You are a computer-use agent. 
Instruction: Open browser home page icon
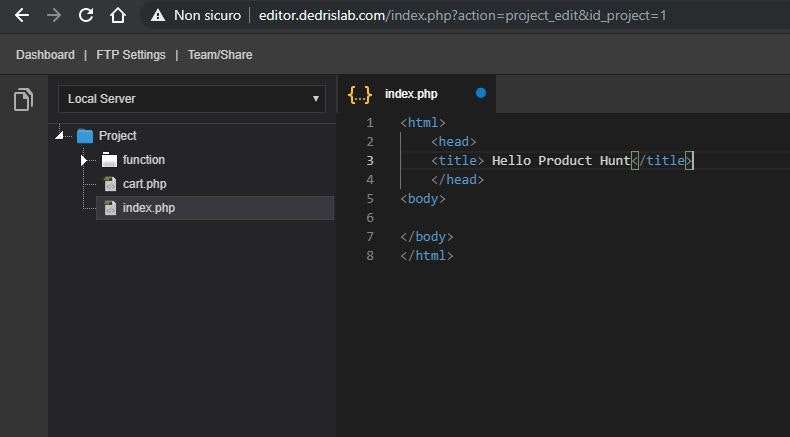coord(118,15)
